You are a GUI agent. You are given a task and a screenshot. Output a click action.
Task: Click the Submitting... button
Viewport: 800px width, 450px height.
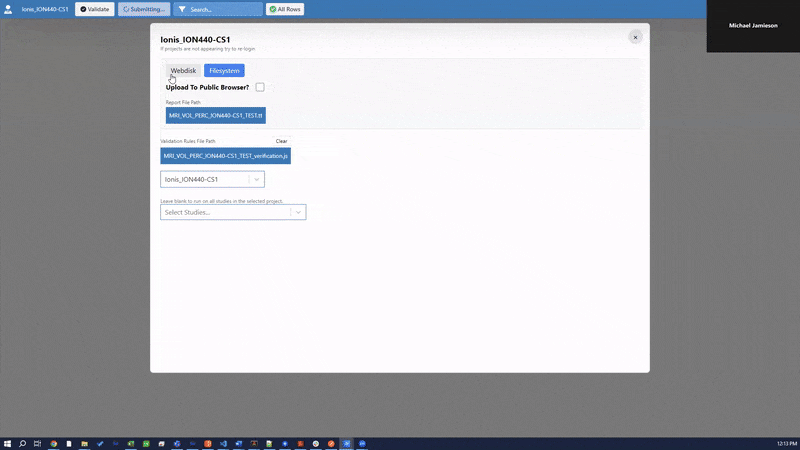click(144, 9)
